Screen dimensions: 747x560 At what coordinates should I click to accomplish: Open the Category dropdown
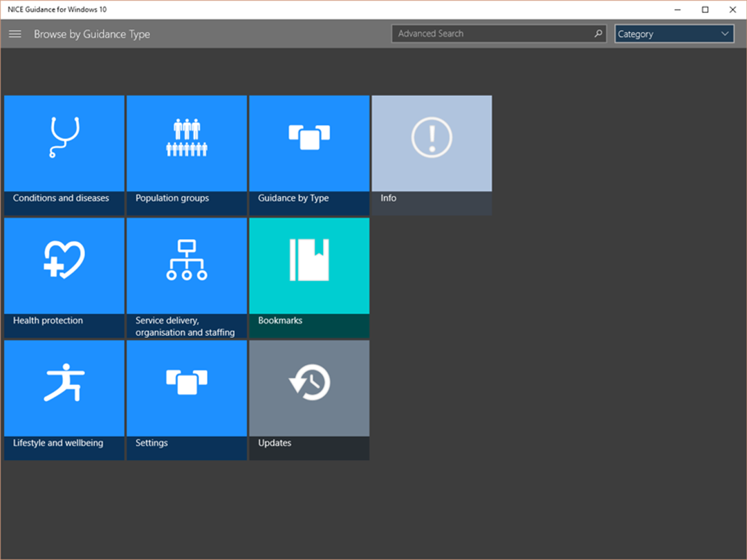pyautogui.click(x=674, y=34)
